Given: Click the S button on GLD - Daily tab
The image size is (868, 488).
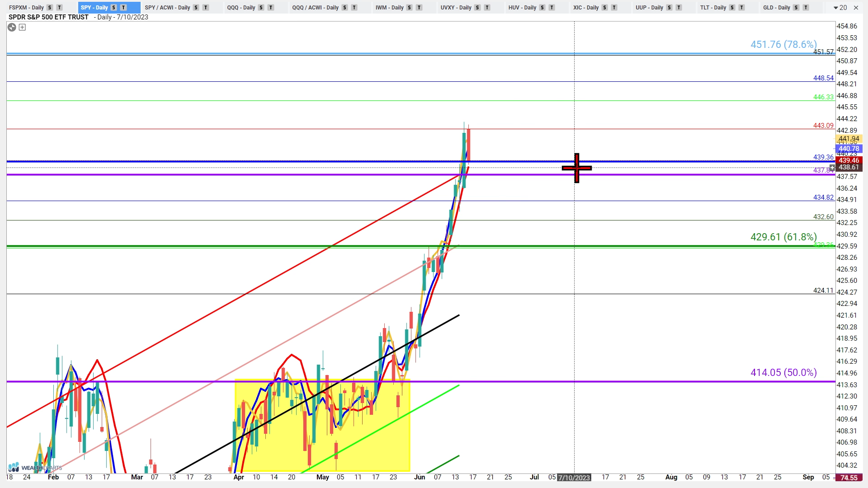Looking at the screenshot, I should click(796, 8).
